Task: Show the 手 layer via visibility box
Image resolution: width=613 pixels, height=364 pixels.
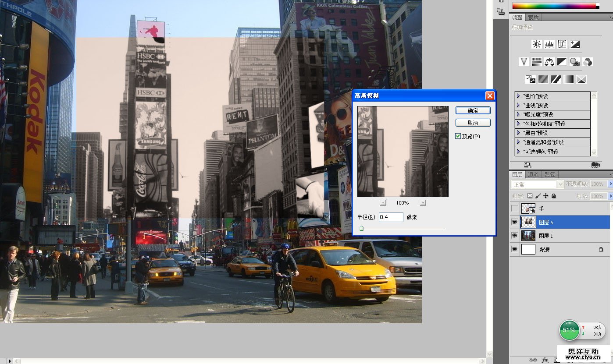Action: tap(515, 209)
